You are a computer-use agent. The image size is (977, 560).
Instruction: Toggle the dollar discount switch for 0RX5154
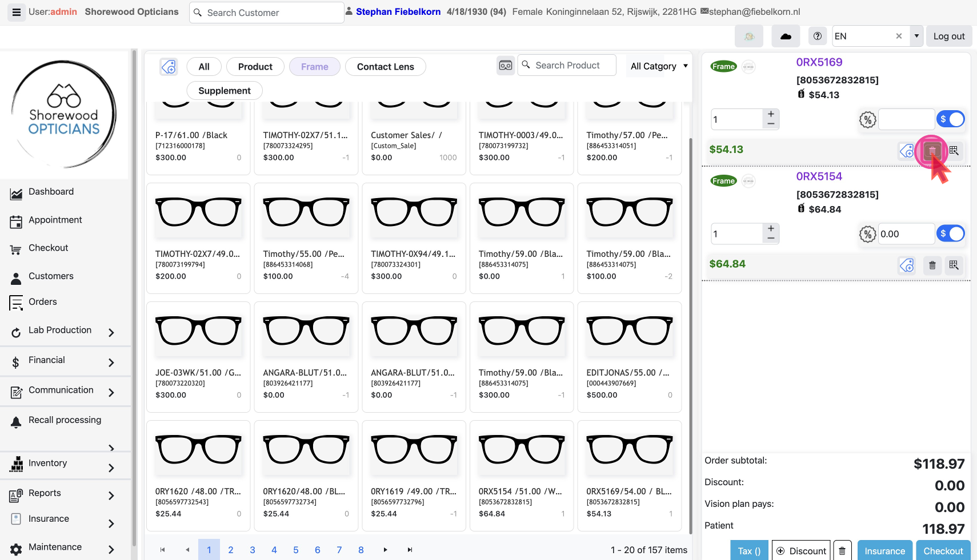951,233
